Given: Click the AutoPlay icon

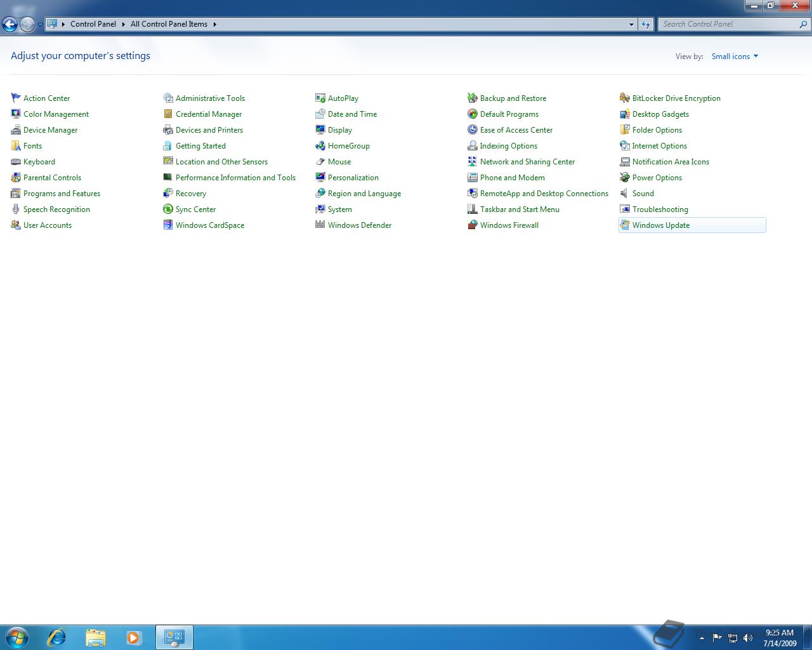Looking at the screenshot, I should (320, 98).
